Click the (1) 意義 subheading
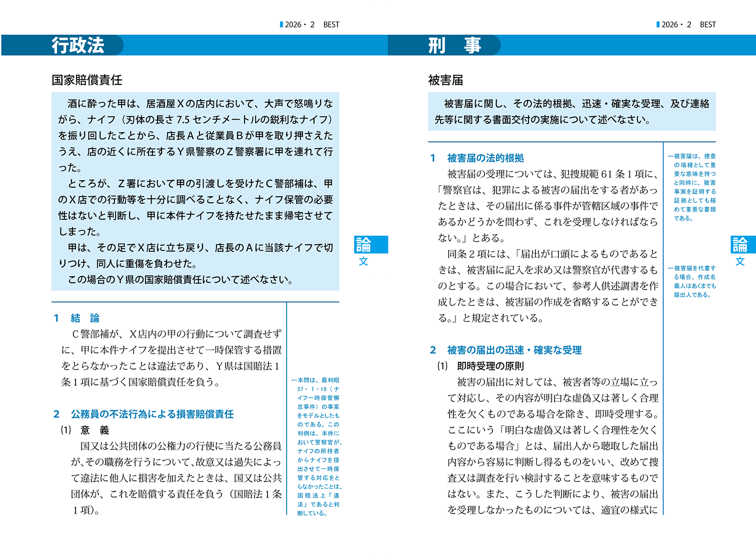Screen dimensions: 756x556 pyautogui.click(x=85, y=430)
